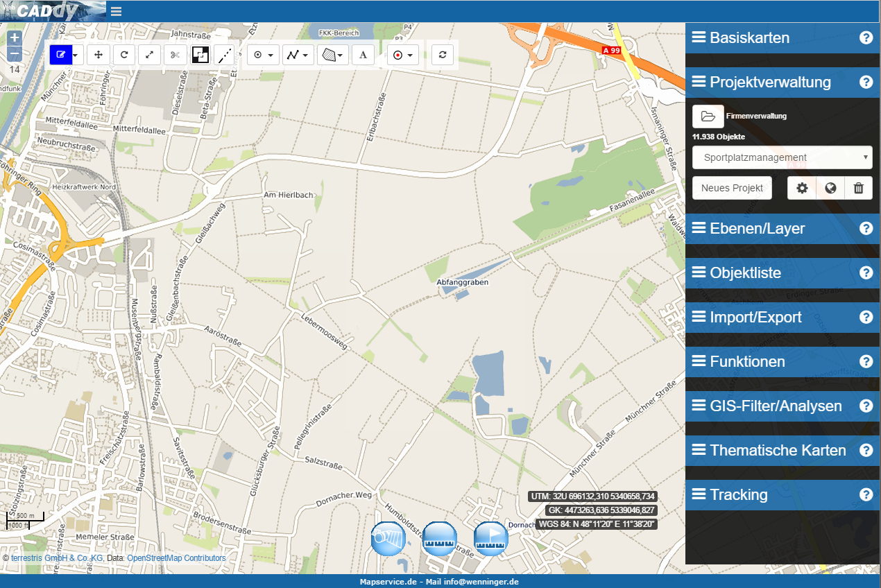
Task: Click the refresh map icon
Action: (x=442, y=55)
